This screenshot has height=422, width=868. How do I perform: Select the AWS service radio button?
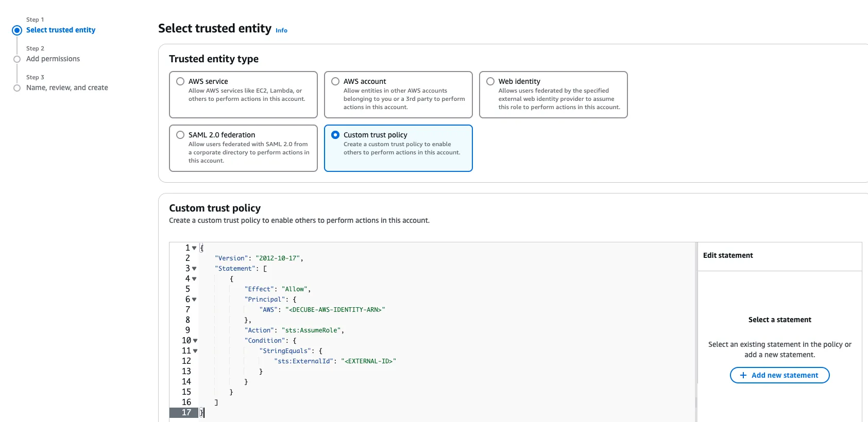[x=180, y=81]
